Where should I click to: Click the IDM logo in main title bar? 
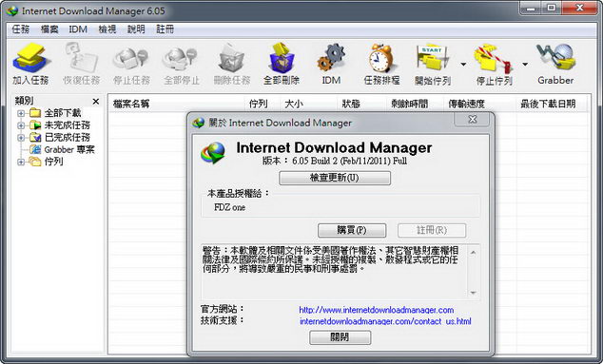tap(12, 10)
